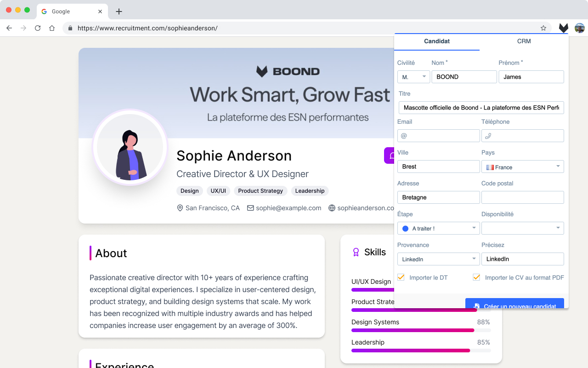This screenshot has height=368, width=588.
Task: Go back with the browser back arrow
Action: coord(9,28)
